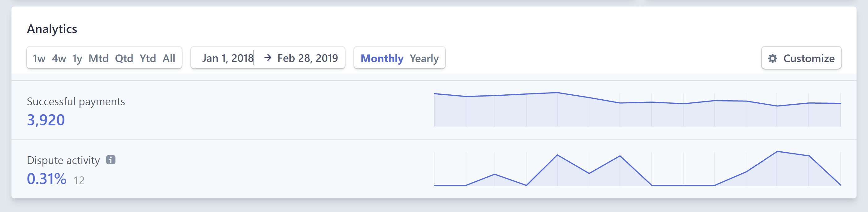The image size is (868, 212).
Task: Switch to Yearly granularity
Action: (424, 58)
